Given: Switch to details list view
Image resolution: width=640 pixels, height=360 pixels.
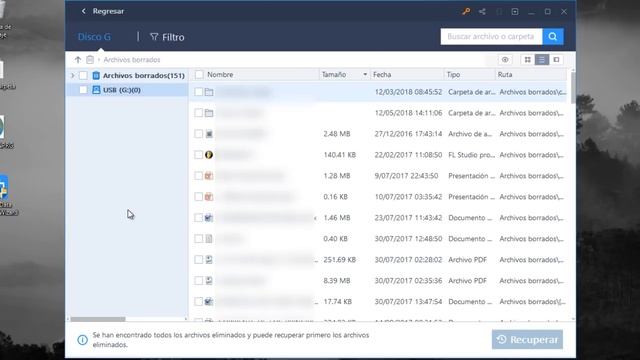Looking at the screenshot, I should [x=542, y=60].
